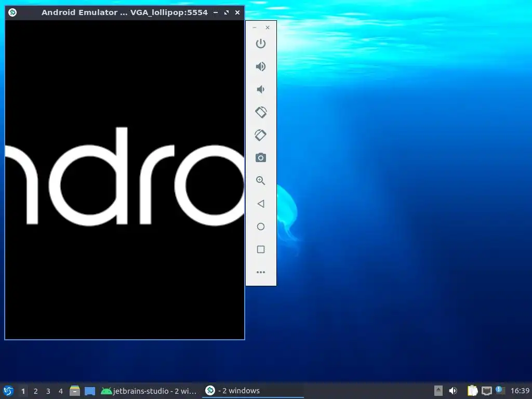532x399 pixels.
Task: Switch to virtual desktop 2
Action: [36, 391]
